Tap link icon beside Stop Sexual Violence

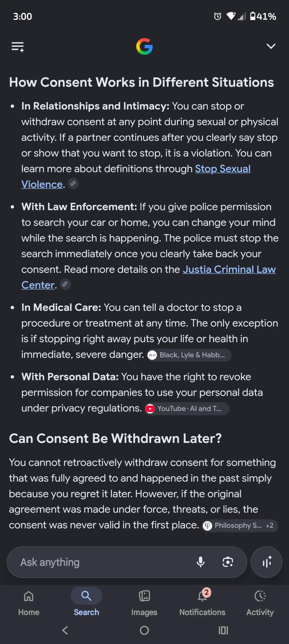click(x=73, y=184)
